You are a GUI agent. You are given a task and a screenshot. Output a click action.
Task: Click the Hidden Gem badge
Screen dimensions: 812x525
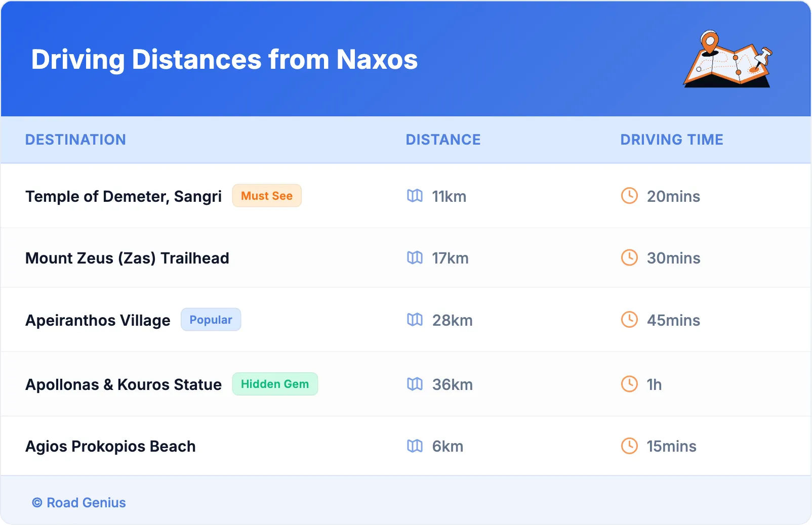point(275,384)
